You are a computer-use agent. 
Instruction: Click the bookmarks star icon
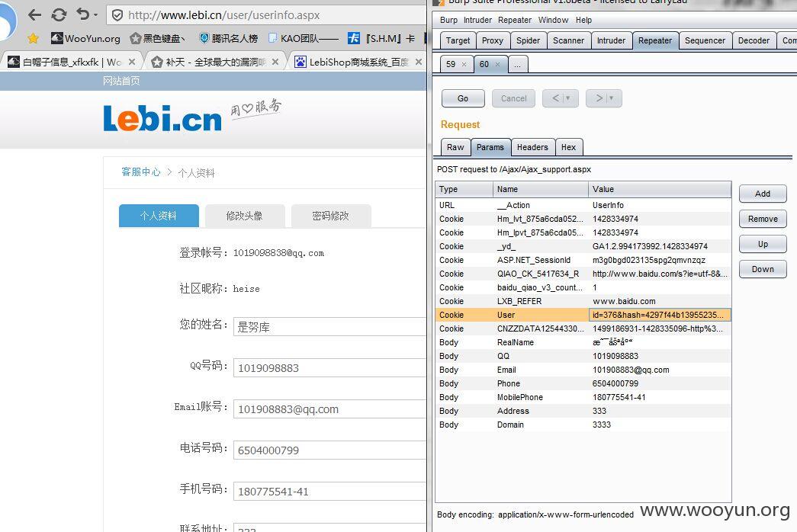coord(33,38)
